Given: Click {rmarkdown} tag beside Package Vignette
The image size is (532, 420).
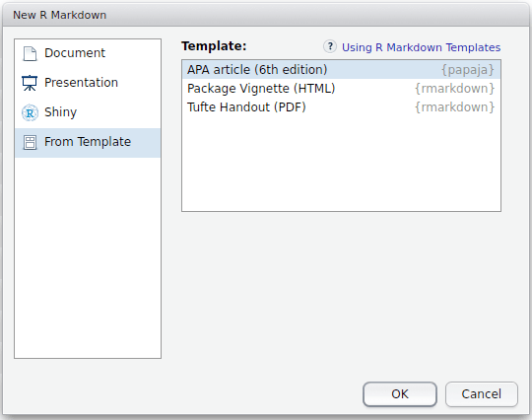Looking at the screenshot, I should coord(454,89).
